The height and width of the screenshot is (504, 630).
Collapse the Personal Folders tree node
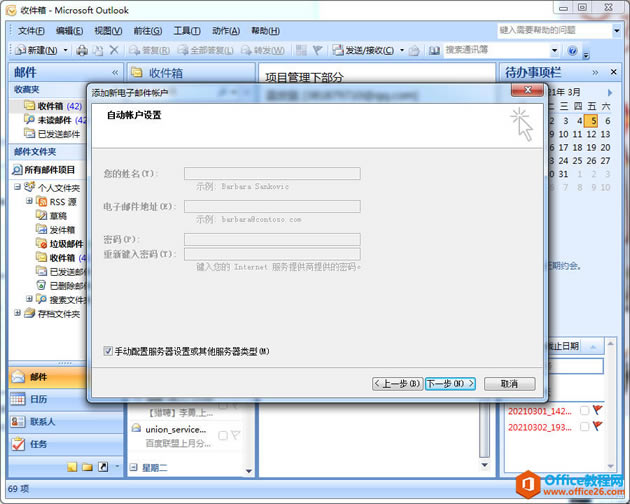tap(17, 186)
